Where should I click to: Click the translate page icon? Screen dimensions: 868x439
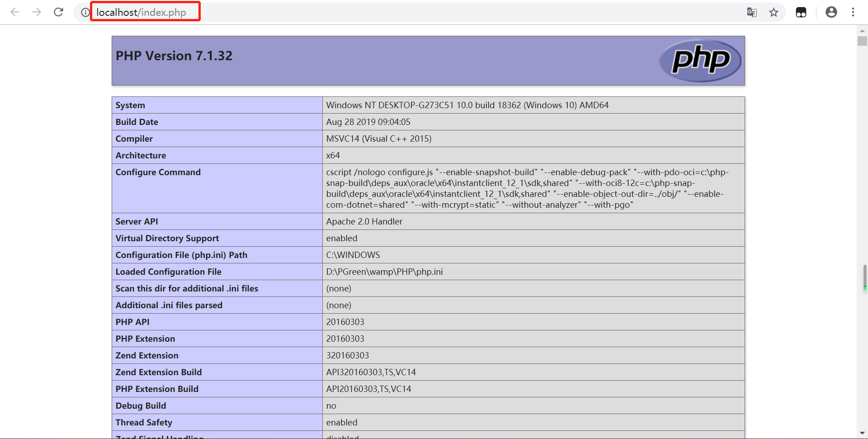pos(752,12)
